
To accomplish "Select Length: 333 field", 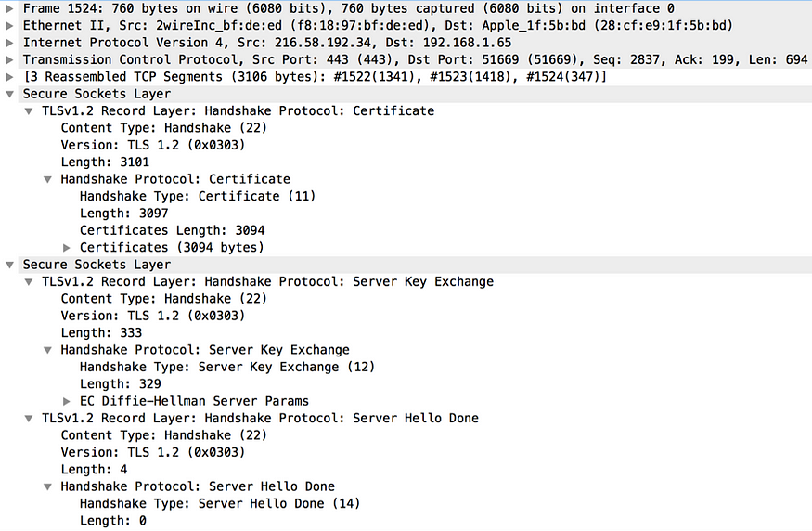I will point(101,333).
